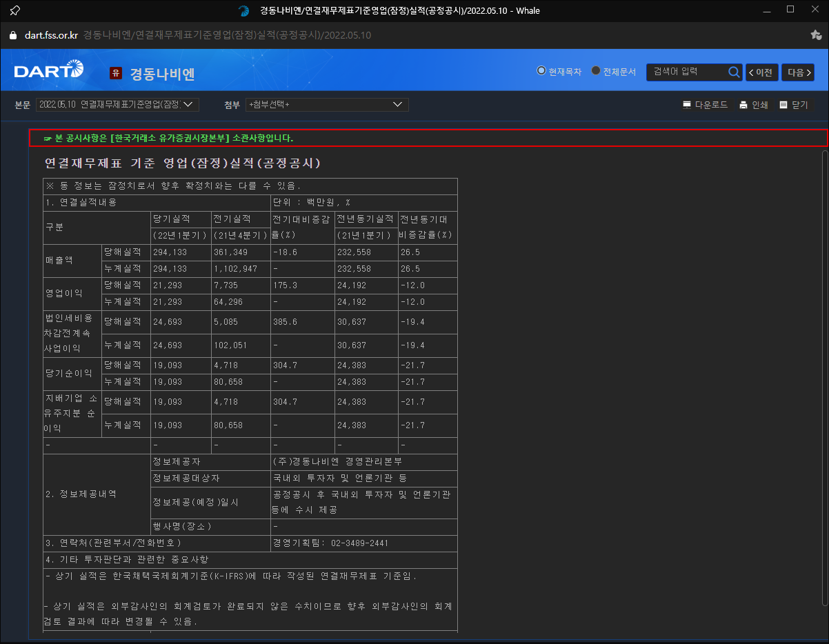Click the lock icon beside the URL
829x644 pixels.
point(12,35)
